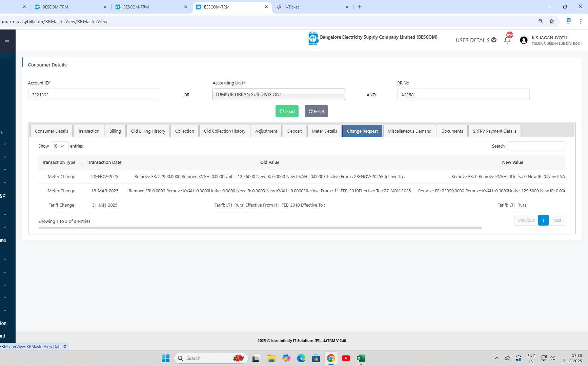The width and height of the screenshot is (588, 366).
Task: Click the ENG IN language indicator
Action: tap(531, 358)
